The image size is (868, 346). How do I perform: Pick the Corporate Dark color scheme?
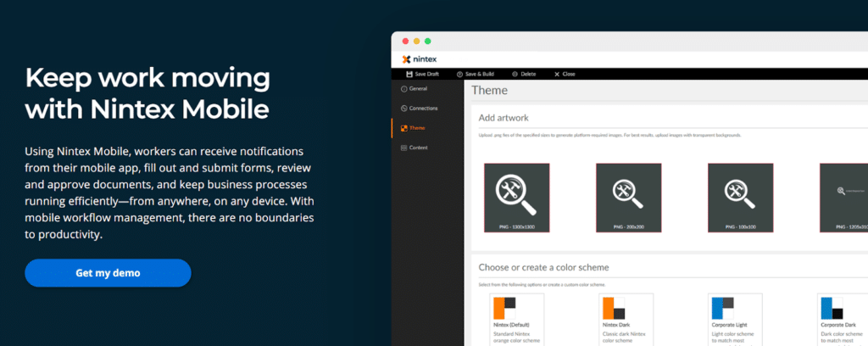842,319
